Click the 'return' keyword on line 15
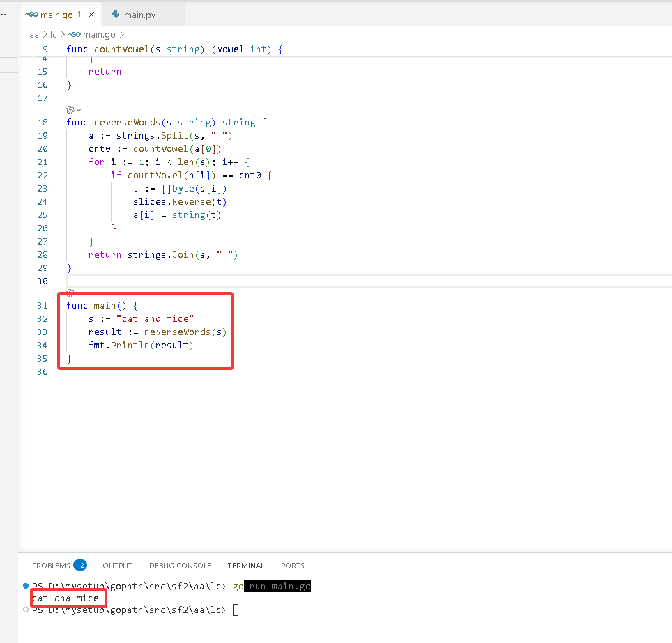The image size is (672, 643). [105, 71]
